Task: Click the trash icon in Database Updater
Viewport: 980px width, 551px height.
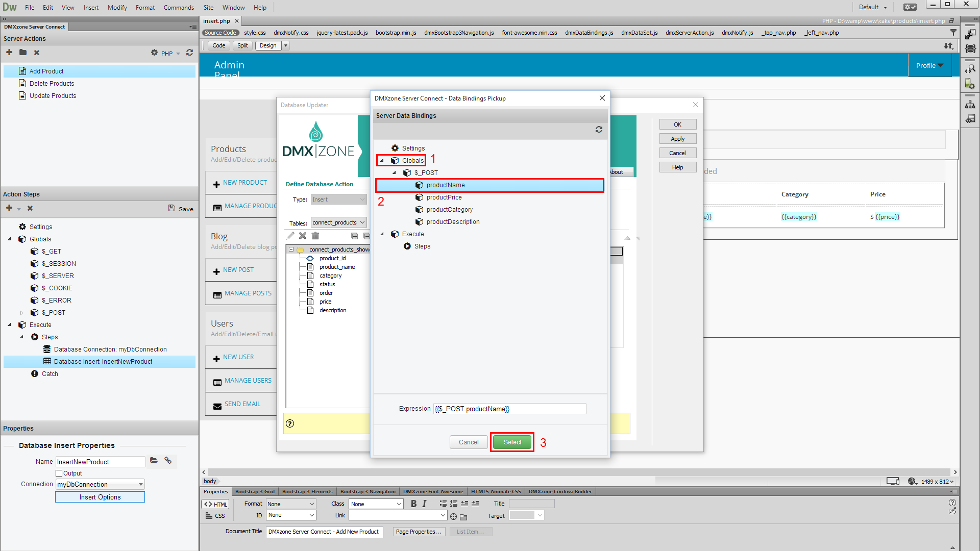Action: tap(315, 236)
